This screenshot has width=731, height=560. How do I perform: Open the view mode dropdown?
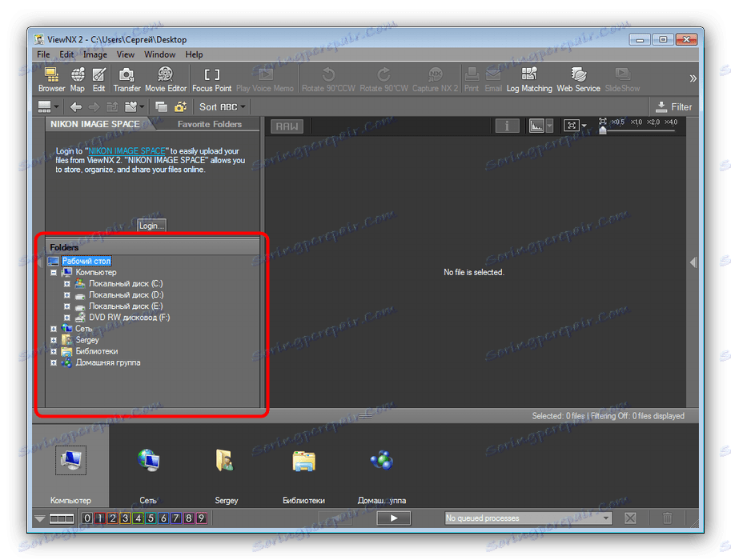tap(48, 106)
